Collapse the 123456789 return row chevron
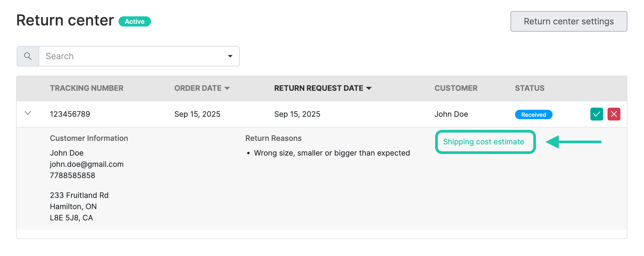This screenshot has height=256, width=644. click(x=28, y=113)
